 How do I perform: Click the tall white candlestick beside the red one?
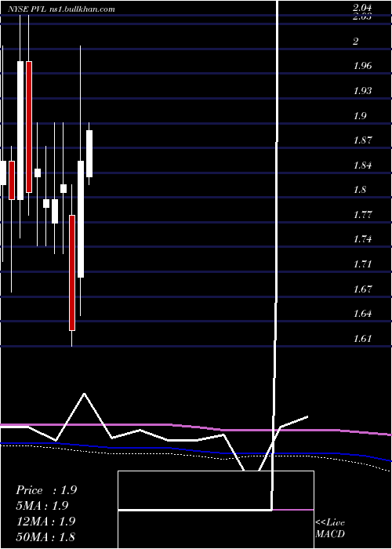pyautogui.click(x=20, y=131)
